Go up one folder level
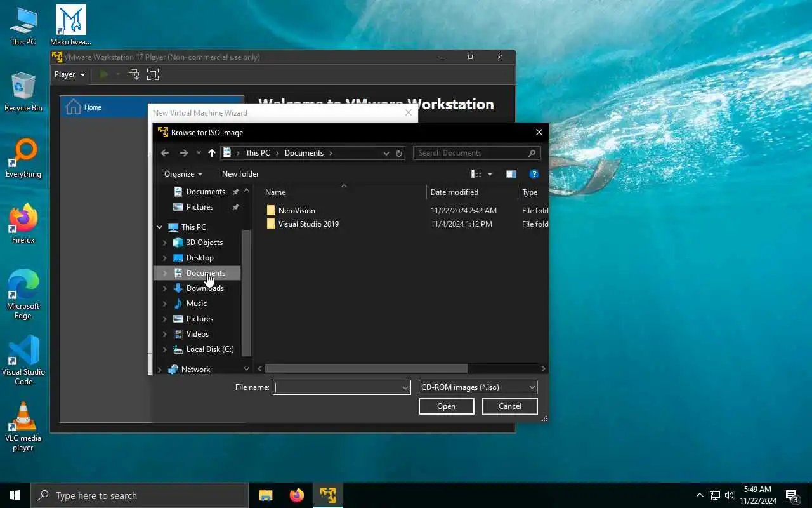Image resolution: width=812 pixels, height=508 pixels. click(212, 153)
